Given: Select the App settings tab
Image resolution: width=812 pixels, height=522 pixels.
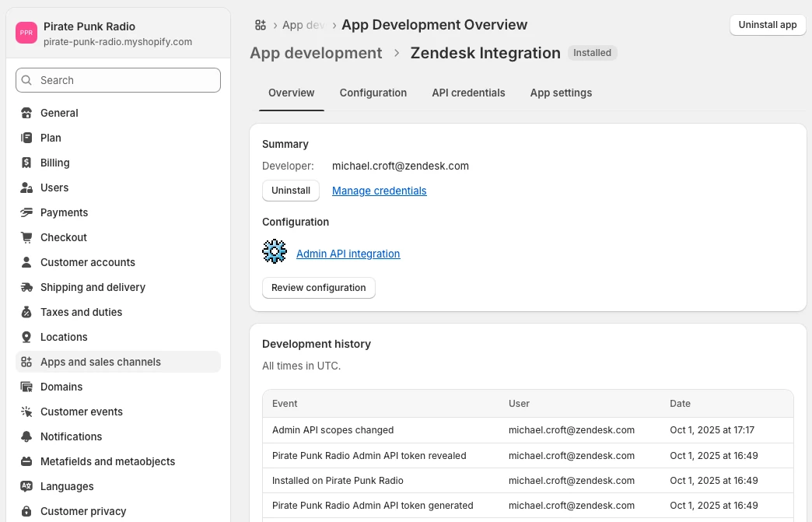Looking at the screenshot, I should 561,93.
